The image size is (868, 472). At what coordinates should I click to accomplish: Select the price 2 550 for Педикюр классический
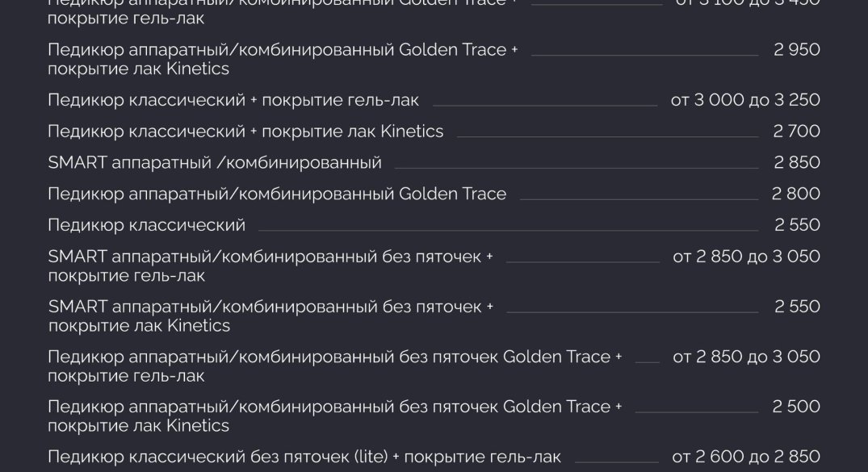point(797,225)
